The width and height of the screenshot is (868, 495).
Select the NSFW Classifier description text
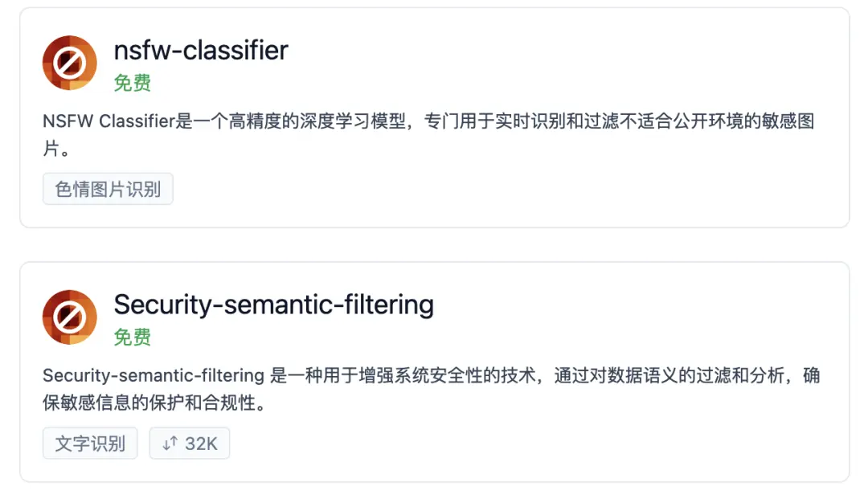[428, 134]
